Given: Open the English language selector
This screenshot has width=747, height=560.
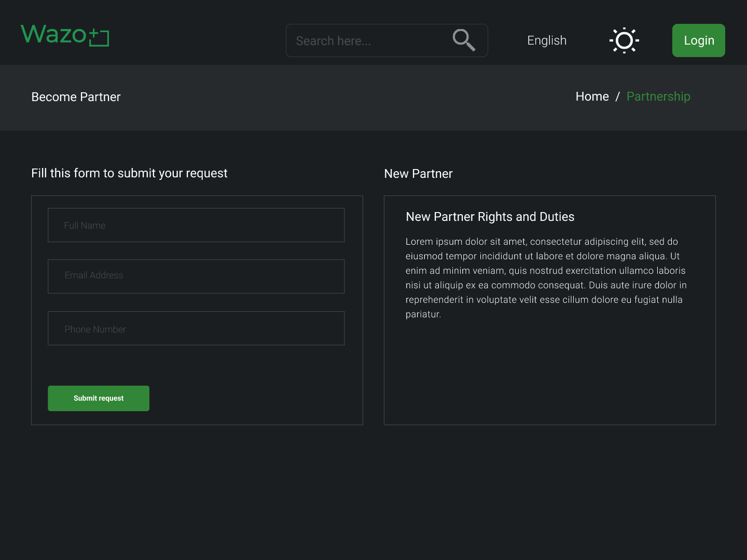Looking at the screenshot, I should [x=547, y=40].
